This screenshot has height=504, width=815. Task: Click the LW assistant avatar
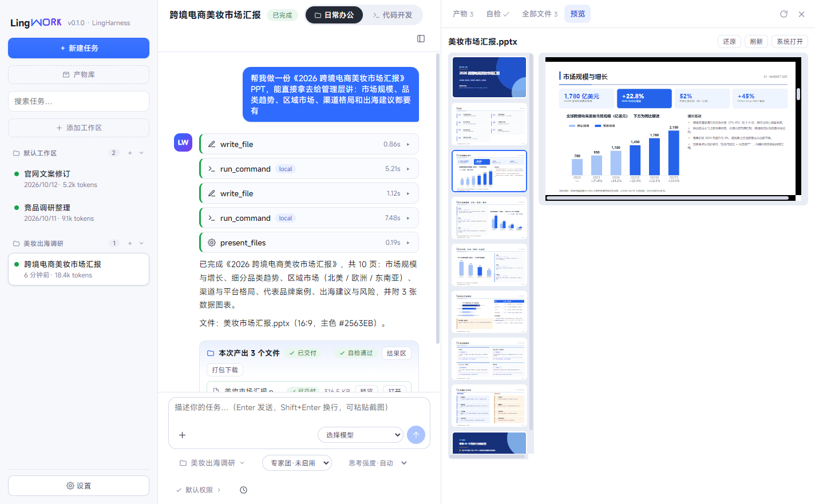point(183,142)
